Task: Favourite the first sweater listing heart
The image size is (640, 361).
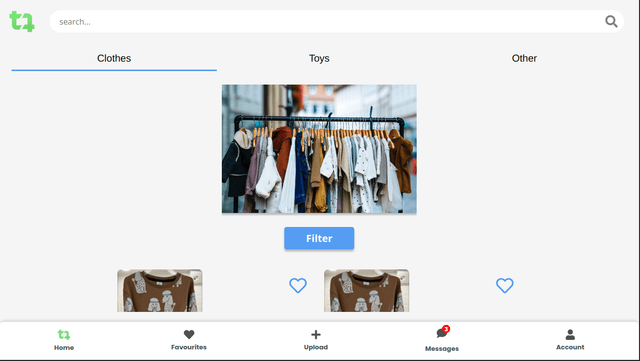Action: point(298,285)
